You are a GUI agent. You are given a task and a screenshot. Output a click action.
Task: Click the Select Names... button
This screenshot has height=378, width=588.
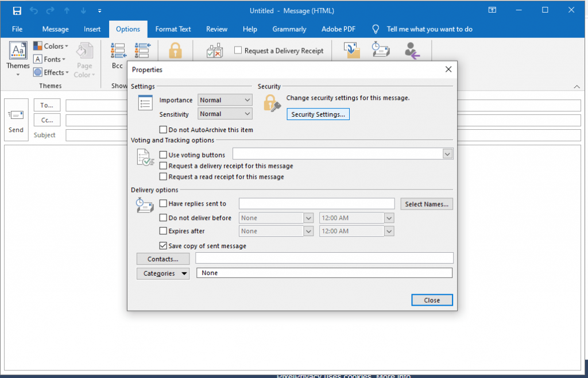(x=427, y=204)
